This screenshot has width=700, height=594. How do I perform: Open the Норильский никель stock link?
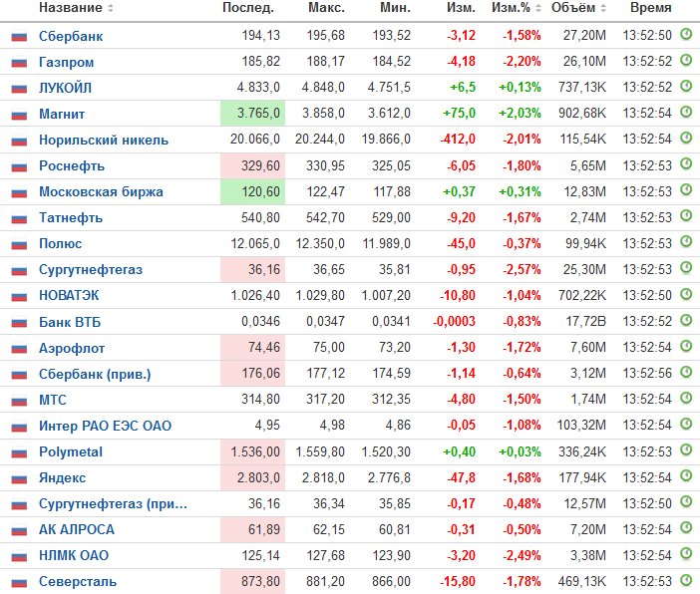[x=104, y=140]
